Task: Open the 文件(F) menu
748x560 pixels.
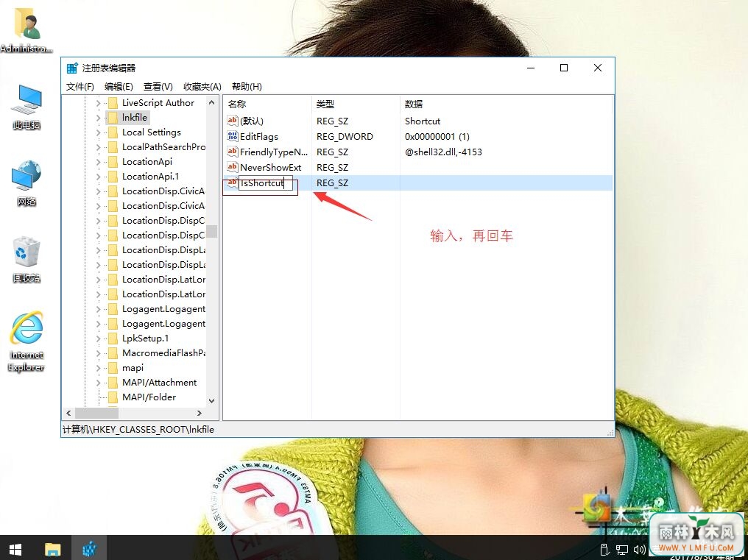Action: point(80,86)
